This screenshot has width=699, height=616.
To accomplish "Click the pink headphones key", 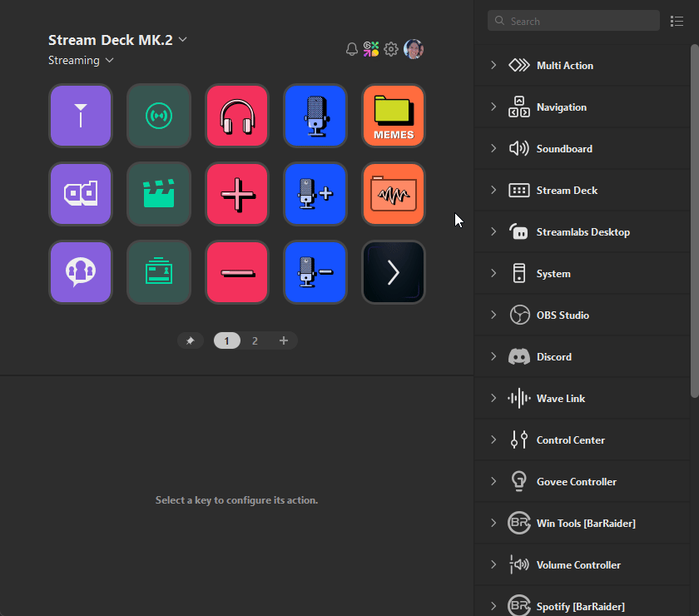I will pos(237,116).
